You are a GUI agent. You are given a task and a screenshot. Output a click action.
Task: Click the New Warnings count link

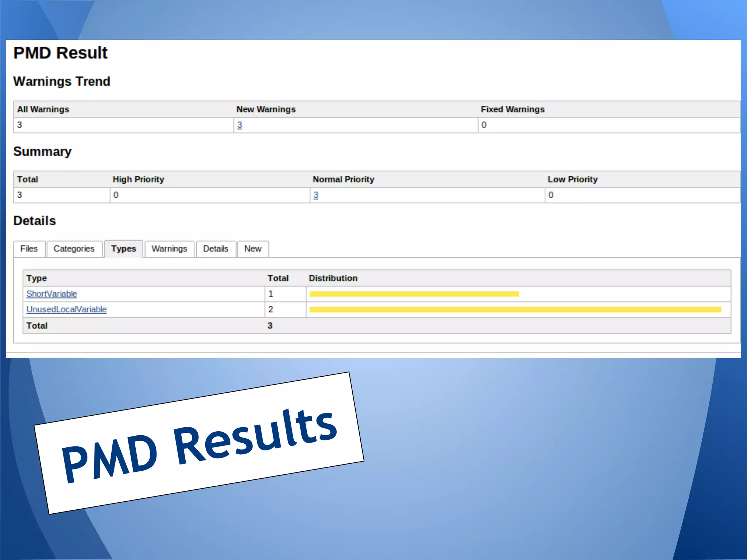(x=240, y=125)
